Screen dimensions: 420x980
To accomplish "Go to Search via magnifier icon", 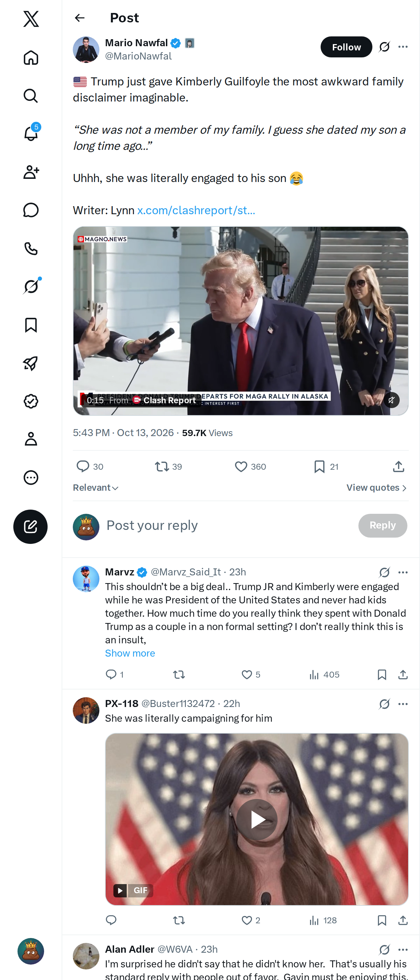I will pos(31,96).
